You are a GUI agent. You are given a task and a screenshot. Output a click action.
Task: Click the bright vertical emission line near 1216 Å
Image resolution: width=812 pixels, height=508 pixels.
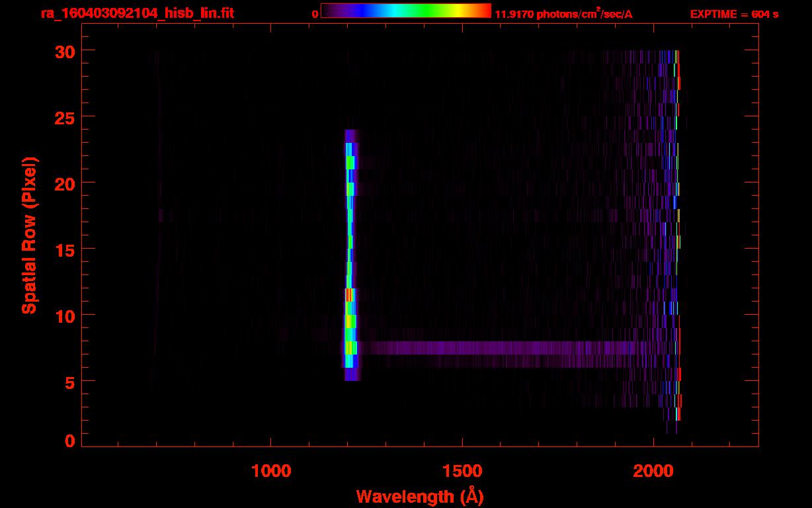click(350, 255)
